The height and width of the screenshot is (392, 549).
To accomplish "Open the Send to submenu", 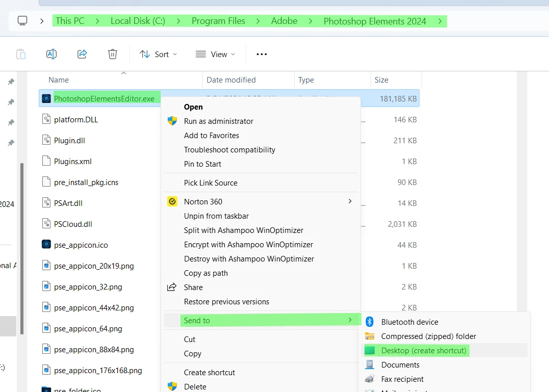I will point(260,320).
